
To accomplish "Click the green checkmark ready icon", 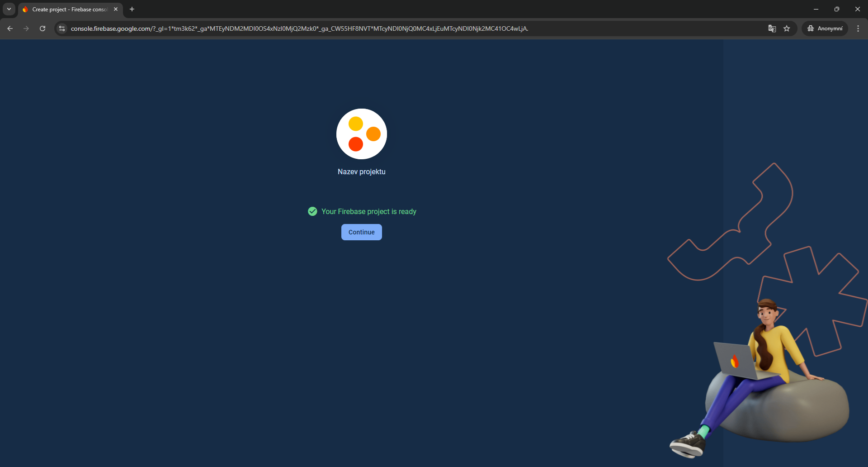I will pos(312,211).
